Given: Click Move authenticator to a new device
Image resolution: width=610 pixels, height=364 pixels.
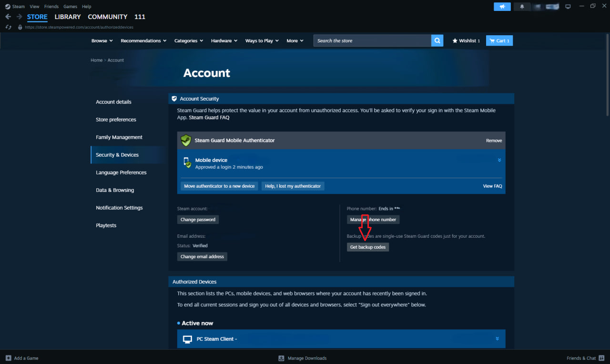Looking at the screenshot, I should tap(219, 186).
